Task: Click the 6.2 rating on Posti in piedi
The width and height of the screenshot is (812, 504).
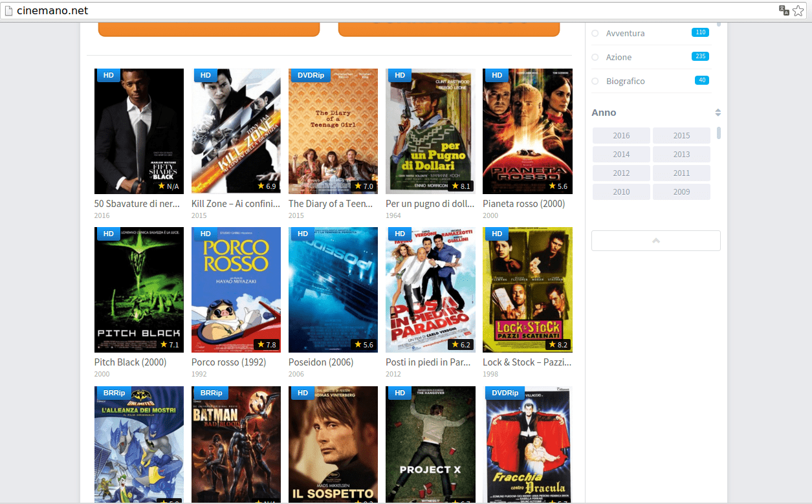Action: click(461, 345)
